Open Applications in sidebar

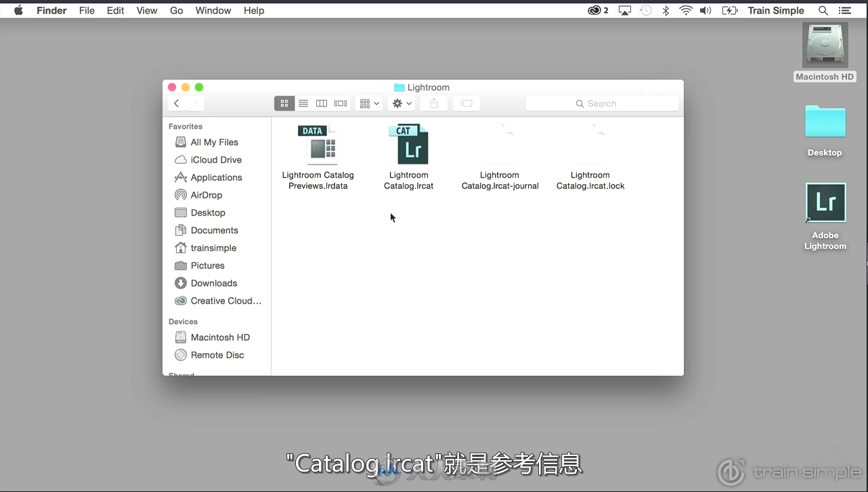point(216,178)
